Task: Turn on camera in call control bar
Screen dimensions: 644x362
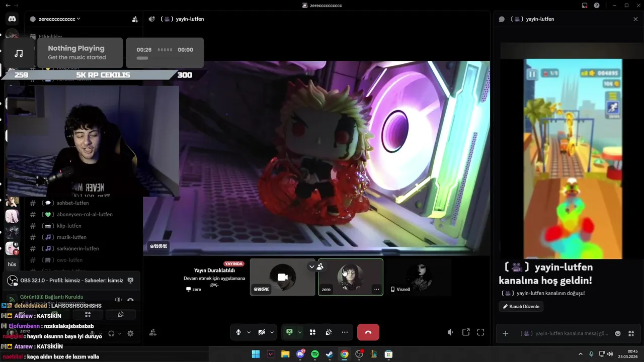Action: pos(262,332)
